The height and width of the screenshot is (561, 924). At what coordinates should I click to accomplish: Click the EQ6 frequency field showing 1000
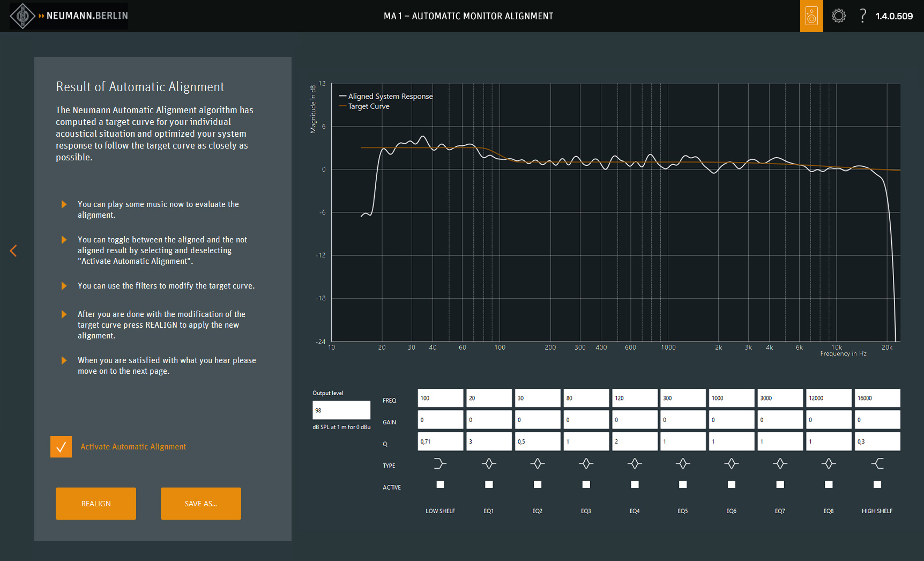(x=731, y=398)
